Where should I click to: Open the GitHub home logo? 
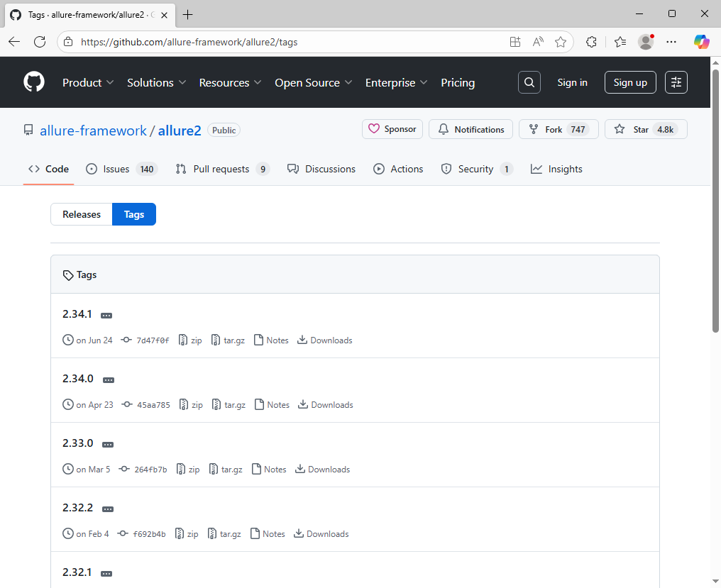click(34, 82)
